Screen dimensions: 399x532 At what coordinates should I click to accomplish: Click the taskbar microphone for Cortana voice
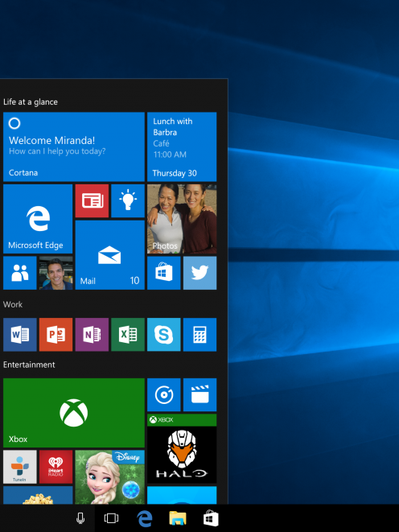(x=80, y=518)
